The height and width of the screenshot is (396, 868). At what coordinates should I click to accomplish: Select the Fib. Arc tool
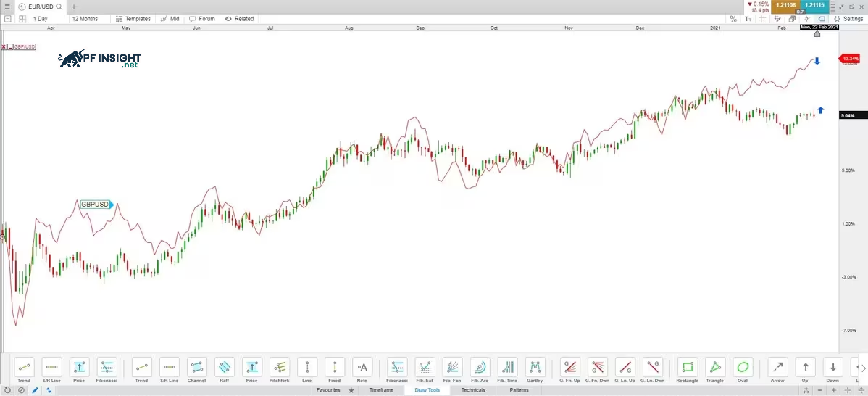tap(480, 368)
